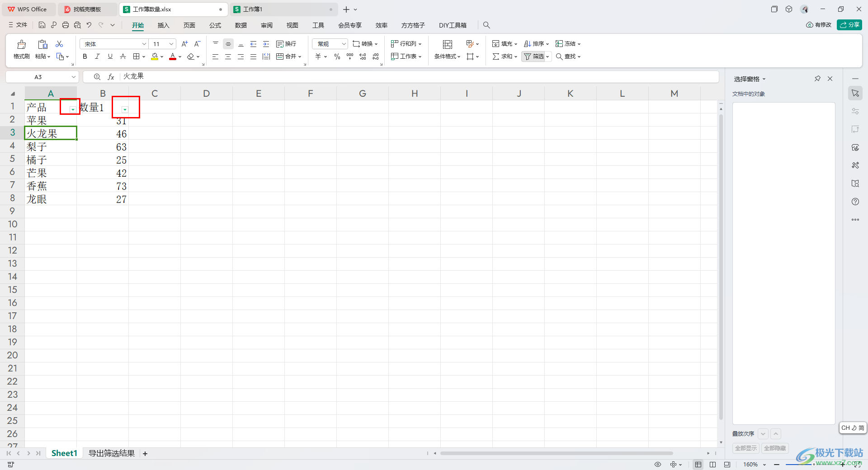This screenshot has width=868, height=470.
Task: Toggle horizontal center alignment
Action: [x=228, y=56]
